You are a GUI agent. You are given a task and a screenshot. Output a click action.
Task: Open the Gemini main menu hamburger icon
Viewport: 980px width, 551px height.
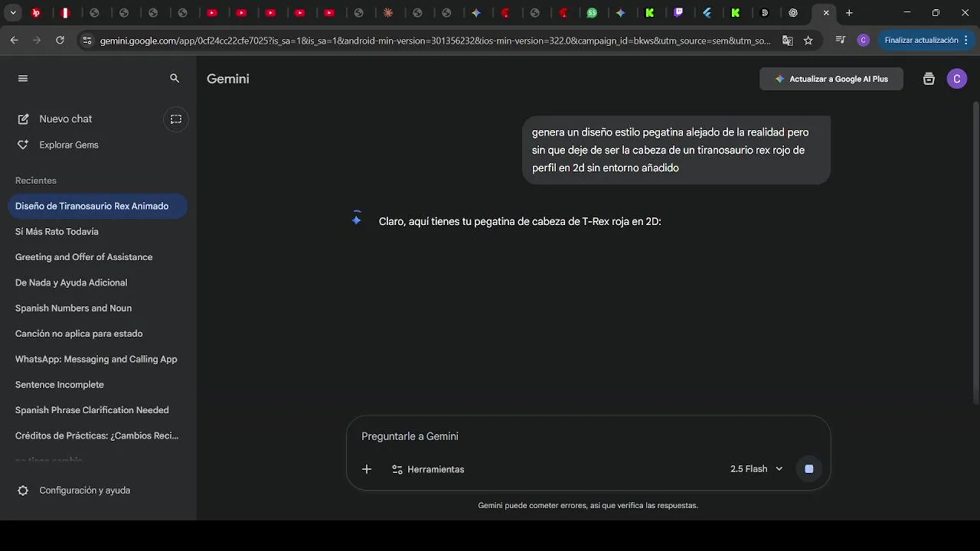point(22,78)
